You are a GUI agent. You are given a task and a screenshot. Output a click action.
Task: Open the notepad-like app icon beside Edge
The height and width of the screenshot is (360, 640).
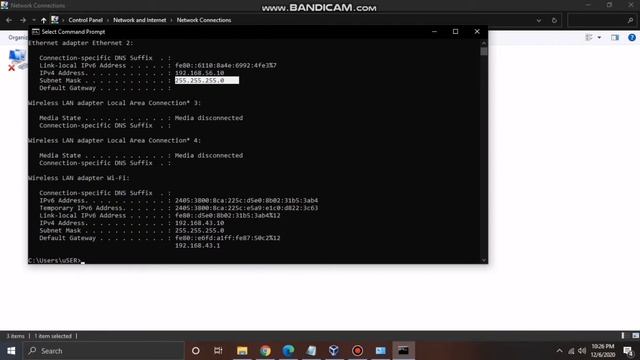pos(311,351)
